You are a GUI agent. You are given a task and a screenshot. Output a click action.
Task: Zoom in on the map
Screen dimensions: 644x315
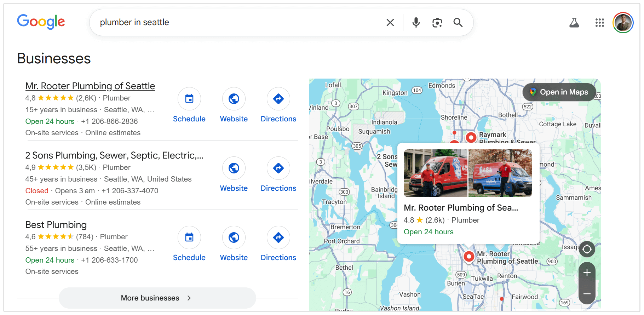(x=587, y=273)
